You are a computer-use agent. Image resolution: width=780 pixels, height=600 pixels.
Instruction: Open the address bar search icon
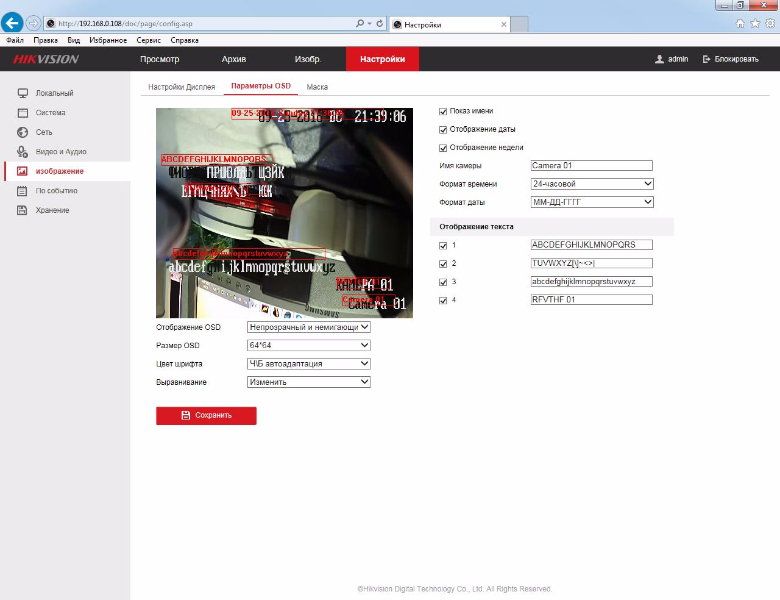click(360, 23)
